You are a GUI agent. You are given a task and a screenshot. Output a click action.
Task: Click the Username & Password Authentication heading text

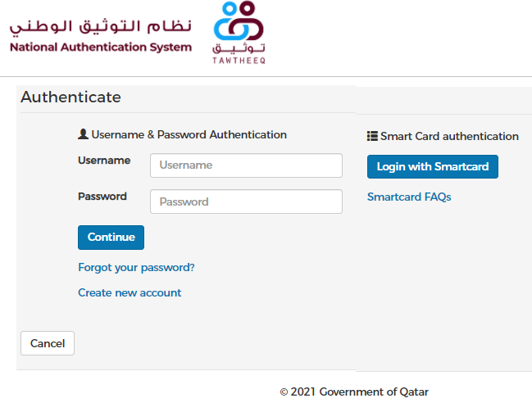(x=189, y=134)
